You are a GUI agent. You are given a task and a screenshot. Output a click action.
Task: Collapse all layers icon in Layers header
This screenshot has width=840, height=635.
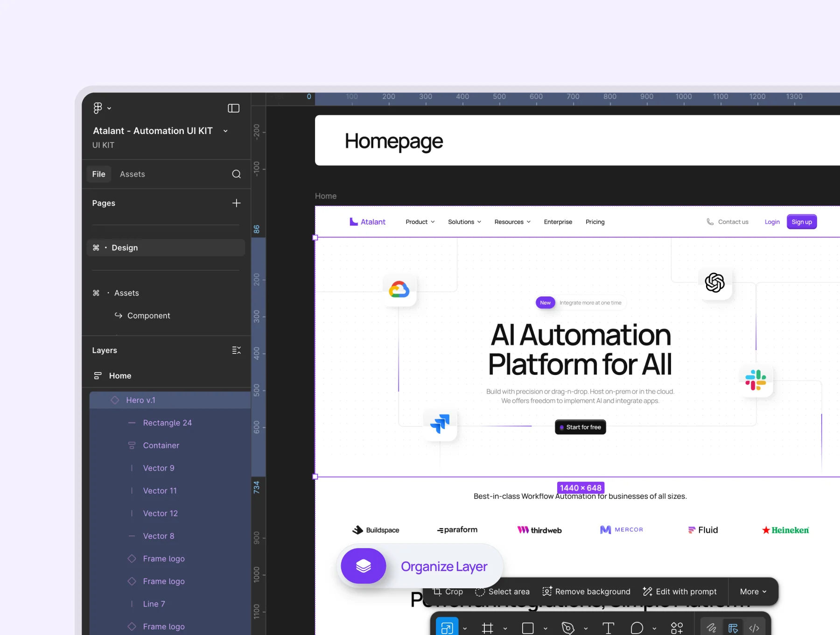point(237,350)
